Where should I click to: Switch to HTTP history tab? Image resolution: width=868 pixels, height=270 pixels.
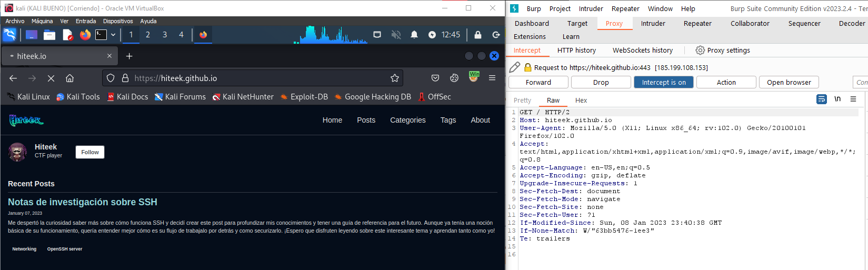pos(576,51)
